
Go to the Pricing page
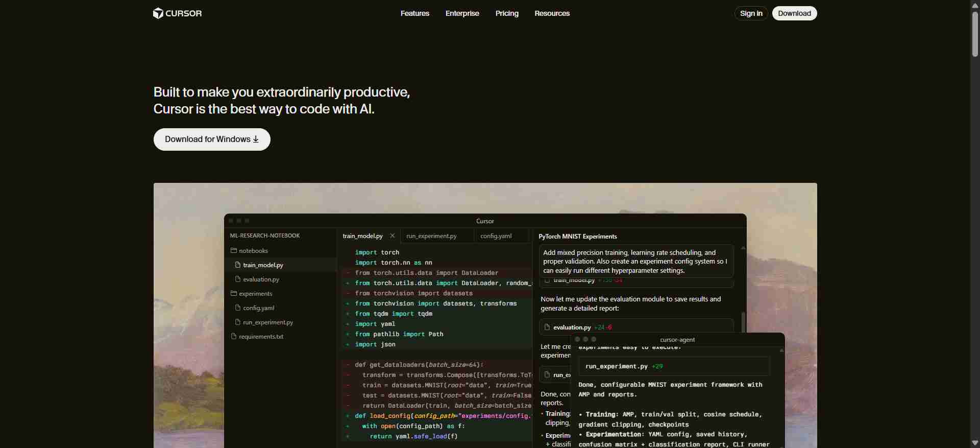click(x=506, y=13)
